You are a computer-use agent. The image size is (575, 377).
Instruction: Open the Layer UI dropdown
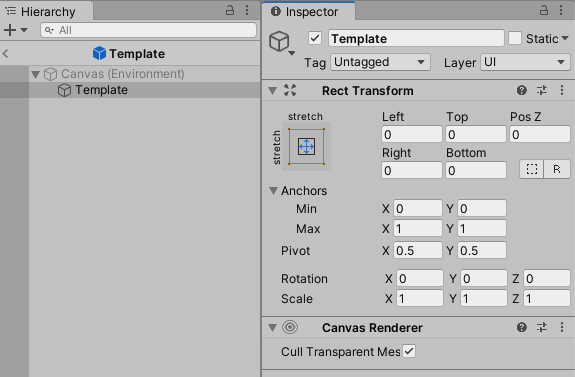pyautogui.click(x=525, y=62)
